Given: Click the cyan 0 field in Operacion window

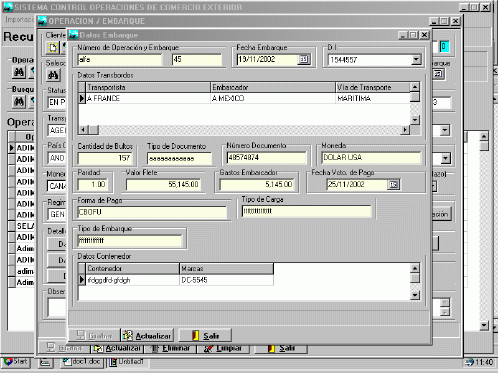Looking at the screenshot, I should pyautogui.click(x=444, y=47).
